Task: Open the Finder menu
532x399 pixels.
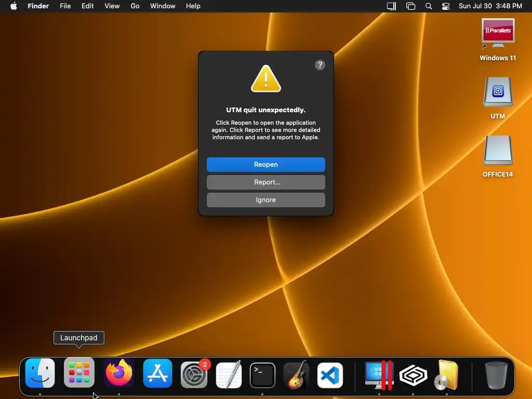Action: 38,6
